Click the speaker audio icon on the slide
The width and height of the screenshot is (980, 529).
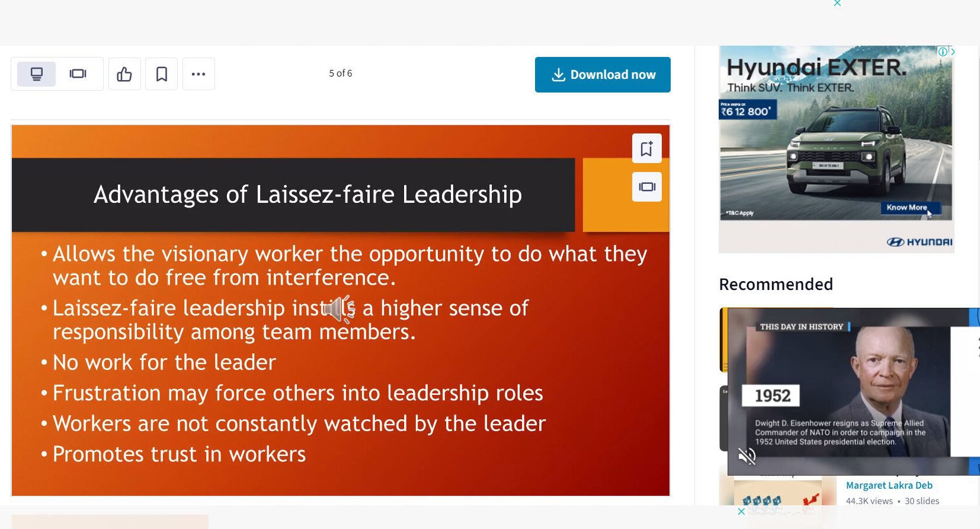(x=340, y=309)
